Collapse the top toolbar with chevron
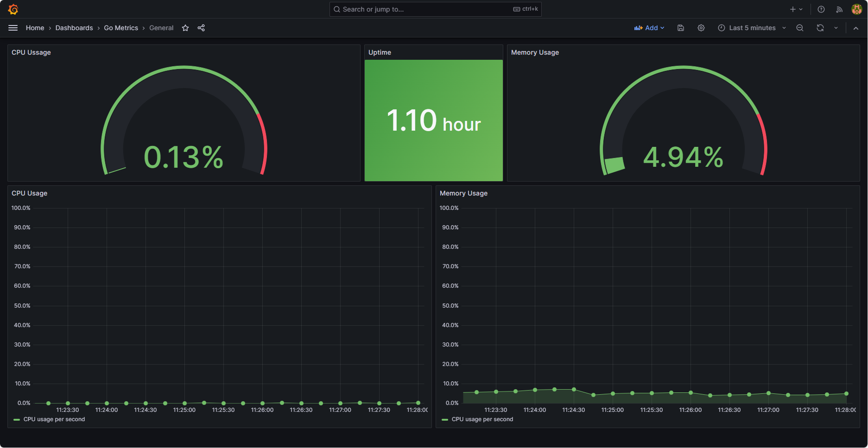The height and width of the screenshot is (448, 868). pyautogui.click(x=856, y=28)
